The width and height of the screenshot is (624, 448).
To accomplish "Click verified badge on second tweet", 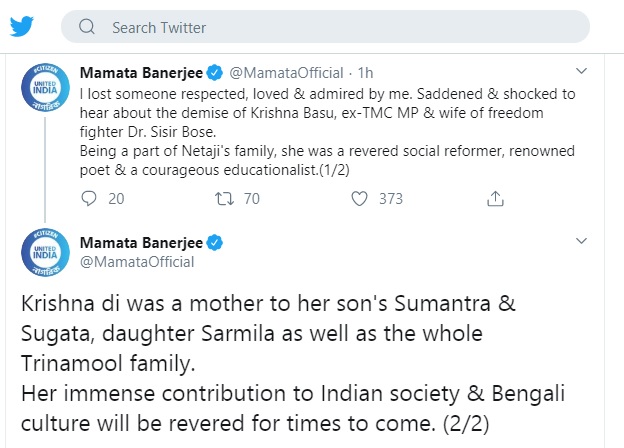I will point(215,243).
